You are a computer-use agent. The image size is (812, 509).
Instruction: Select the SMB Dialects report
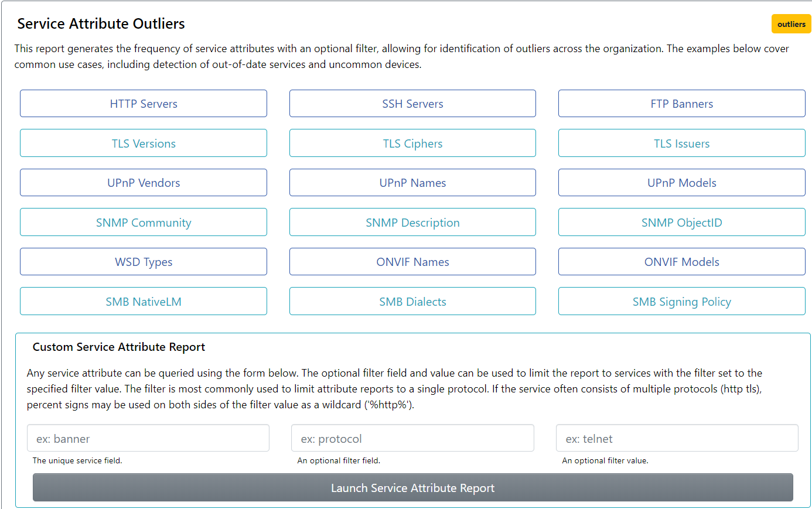point(412,301)
